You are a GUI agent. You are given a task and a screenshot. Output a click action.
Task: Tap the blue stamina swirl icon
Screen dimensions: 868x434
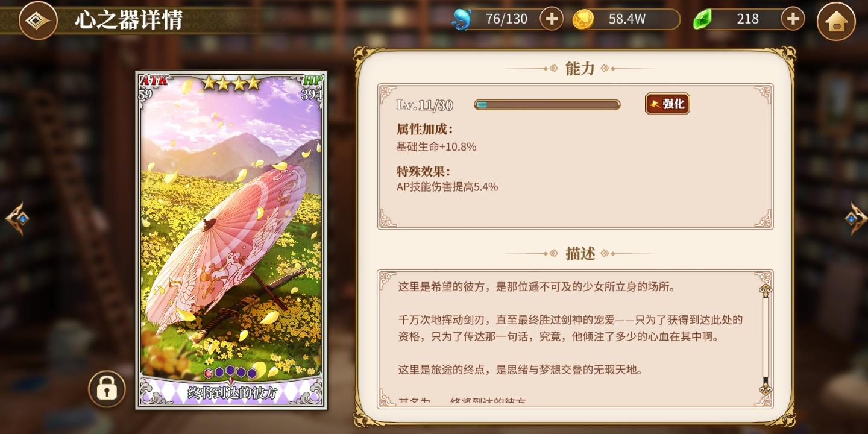461,19
